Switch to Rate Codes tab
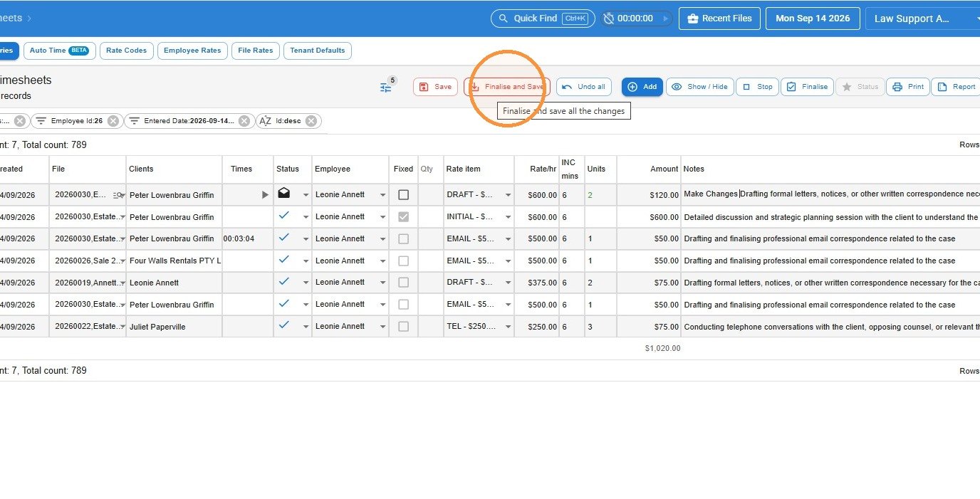 click(126, 51)
